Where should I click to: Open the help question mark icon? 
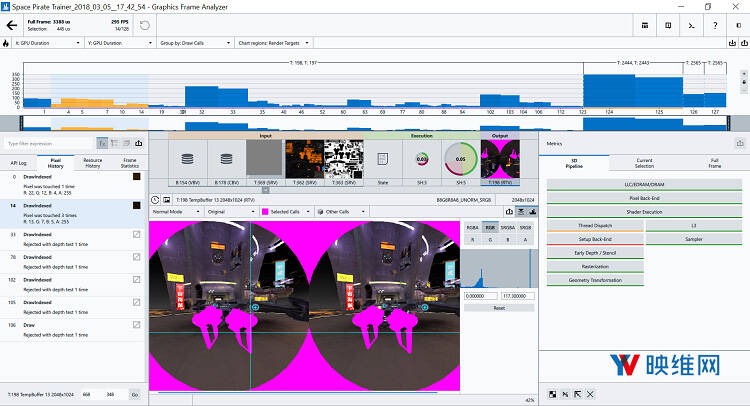click(717, 27)
